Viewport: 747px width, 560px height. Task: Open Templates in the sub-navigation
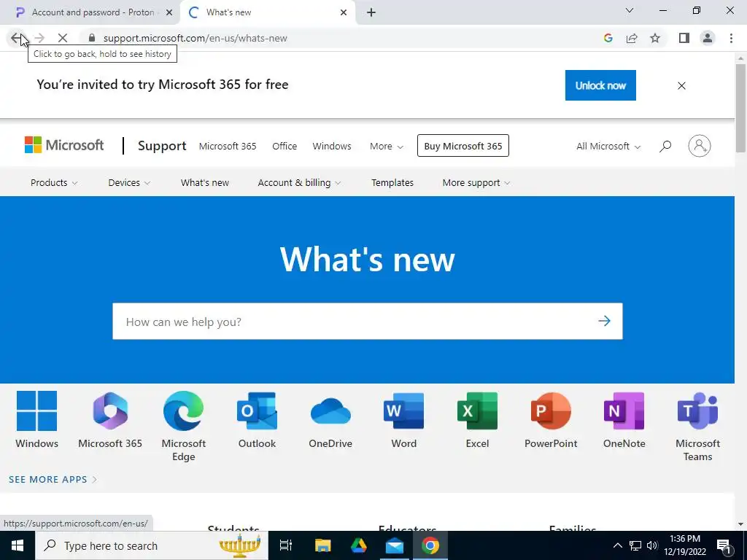(392, 183)
